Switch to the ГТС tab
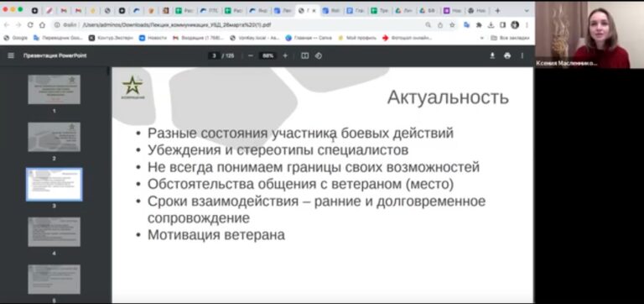 (210, 11)
